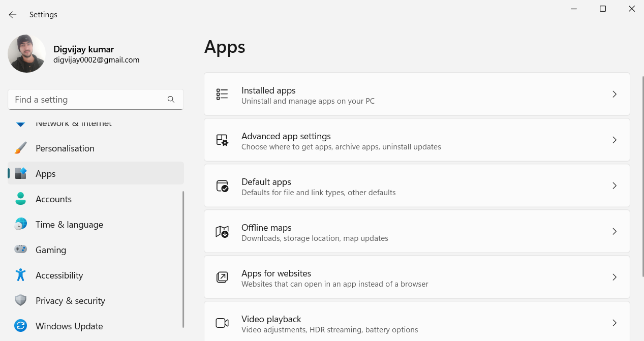
Task: Select Time & language in sidebar
Action: (69, 224)
